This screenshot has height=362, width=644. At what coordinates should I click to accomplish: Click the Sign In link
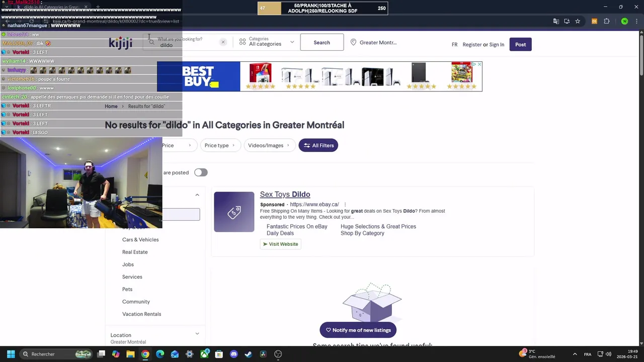point(497,45)
